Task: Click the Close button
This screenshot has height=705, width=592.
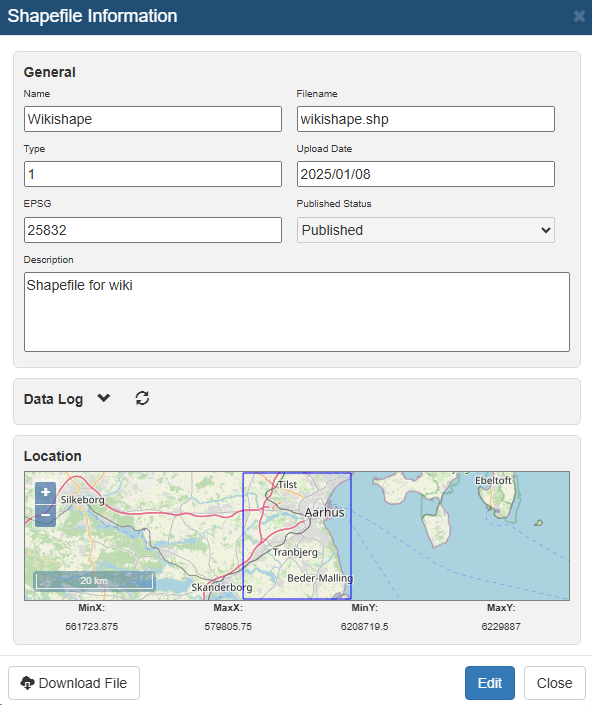Action: point(554,683)
